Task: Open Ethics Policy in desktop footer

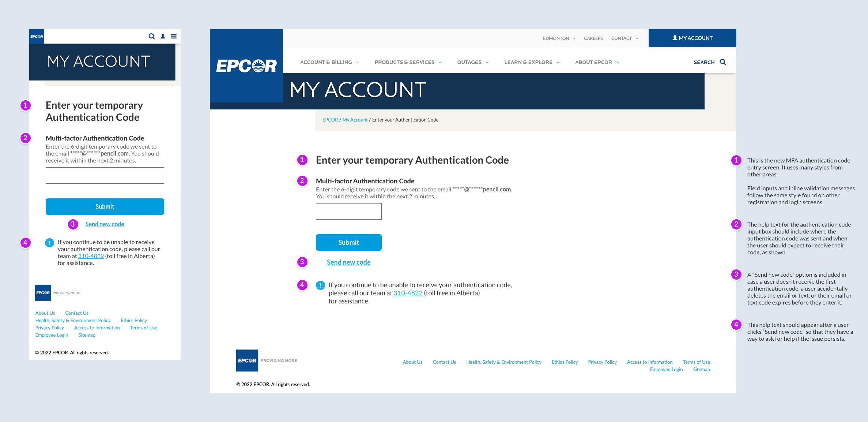Action: tap(565, 362)
